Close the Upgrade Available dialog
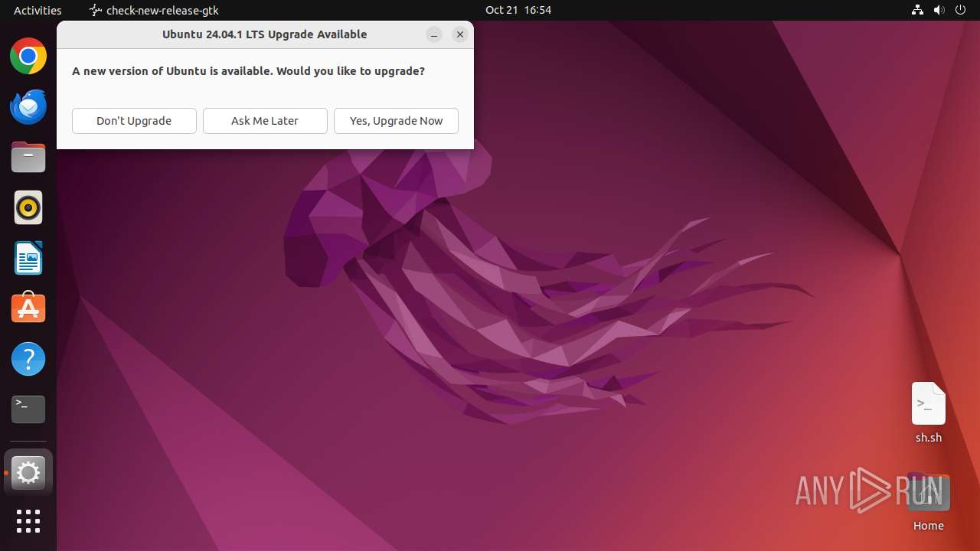980x551 pixels. [460, 34]
